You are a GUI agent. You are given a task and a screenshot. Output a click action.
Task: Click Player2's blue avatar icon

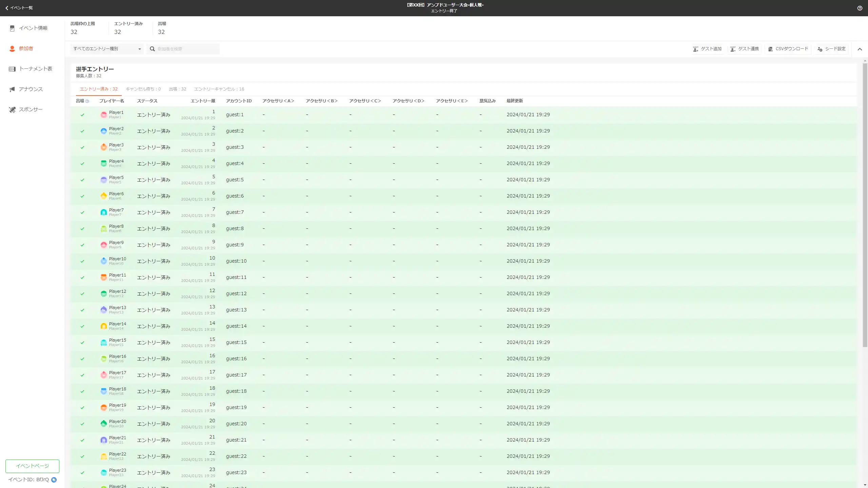(x=104, y=131)
